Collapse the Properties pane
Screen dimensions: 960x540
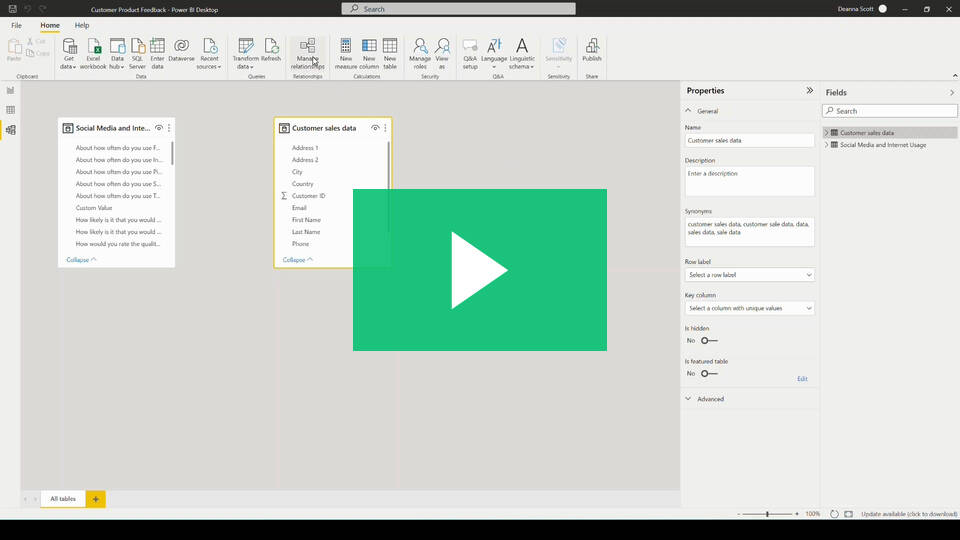(x=809, y=91)
